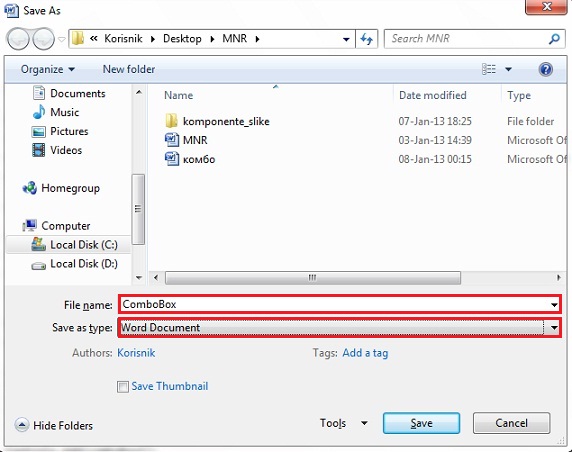
Task: Click the Add a tag link
Action: tap(365, 353)
